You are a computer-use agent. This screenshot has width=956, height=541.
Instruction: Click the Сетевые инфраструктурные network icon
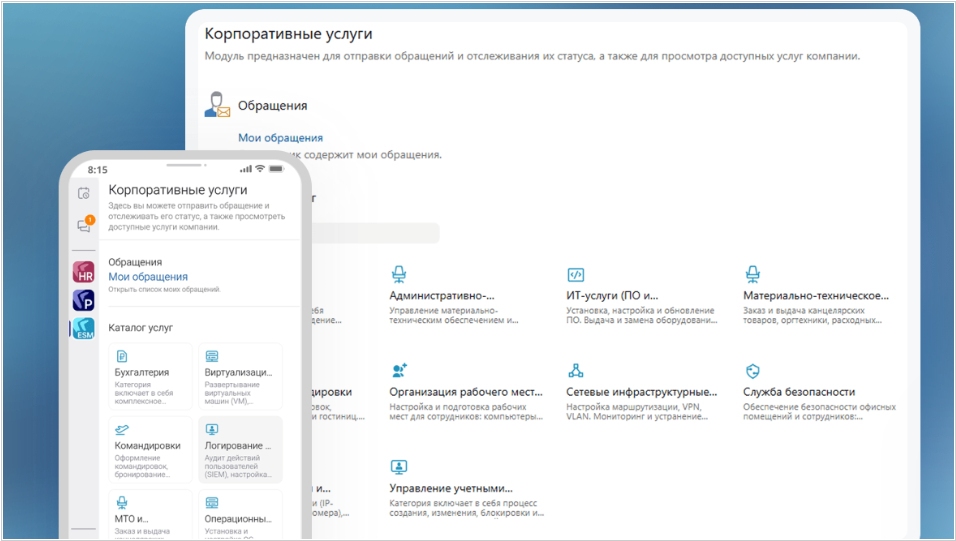coord(575,371)
